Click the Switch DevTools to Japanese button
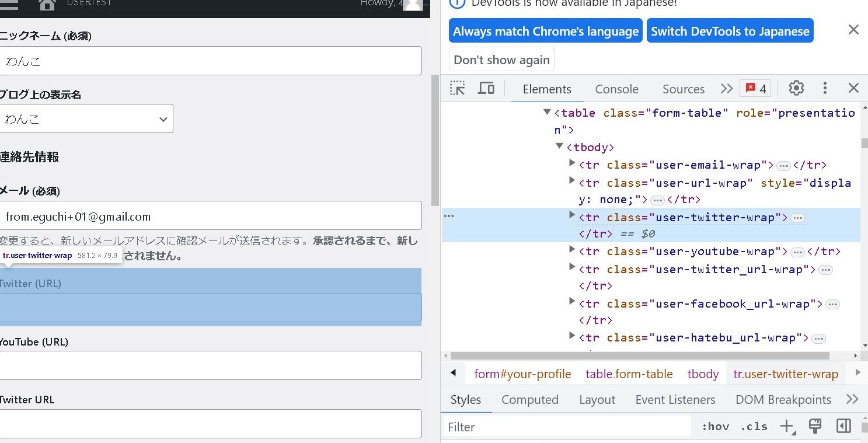Viewport: 868px width, 443px height. point(730,30)
